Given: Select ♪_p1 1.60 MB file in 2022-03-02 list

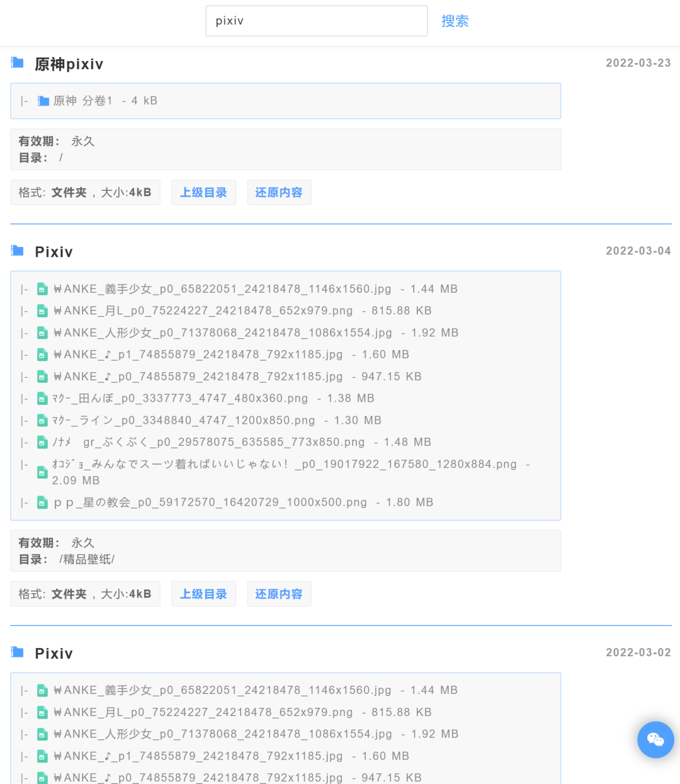Looking at the screenshot, I should (198, 756).
